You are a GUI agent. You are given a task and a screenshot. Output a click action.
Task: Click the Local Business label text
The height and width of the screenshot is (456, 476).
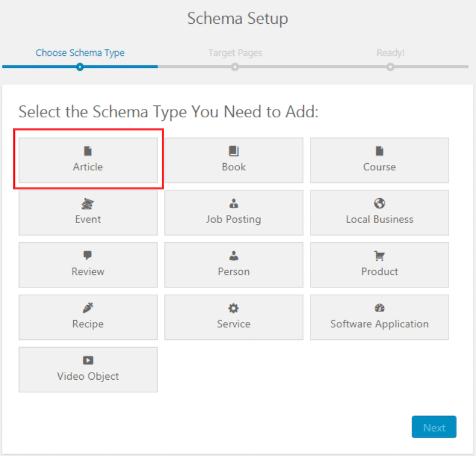(x=380, y=219)
